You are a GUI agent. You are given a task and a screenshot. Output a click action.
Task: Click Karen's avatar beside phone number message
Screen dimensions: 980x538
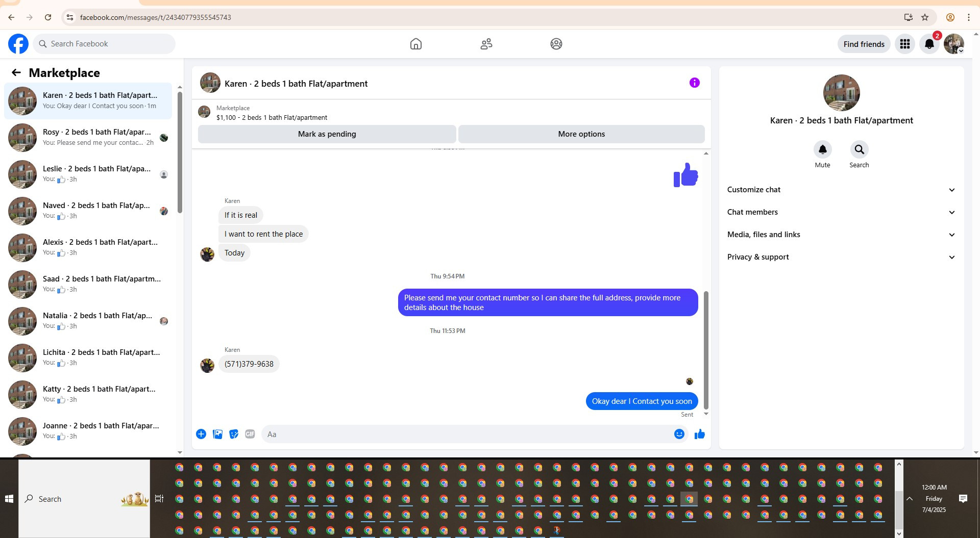207,366
